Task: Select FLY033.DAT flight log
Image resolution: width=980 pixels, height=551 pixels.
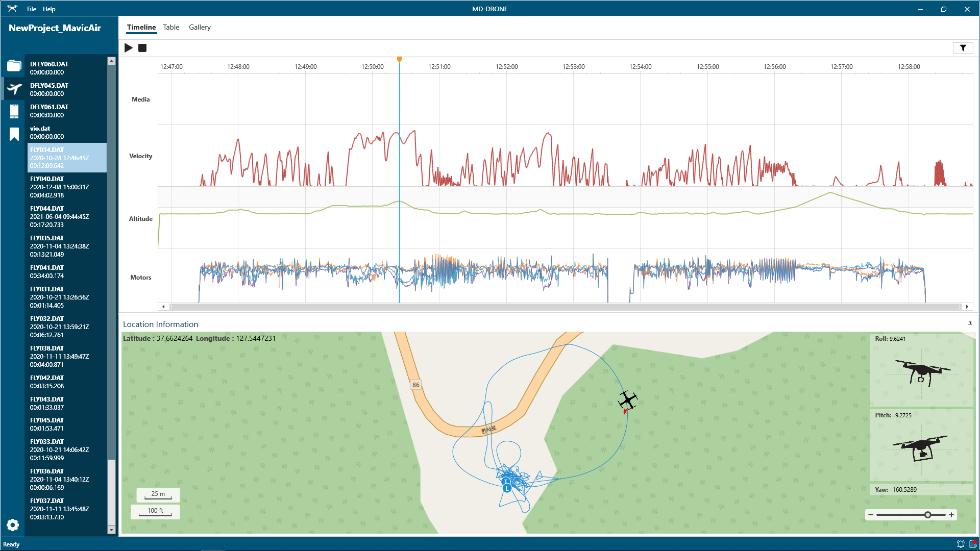Action: [x=67, y=449]
